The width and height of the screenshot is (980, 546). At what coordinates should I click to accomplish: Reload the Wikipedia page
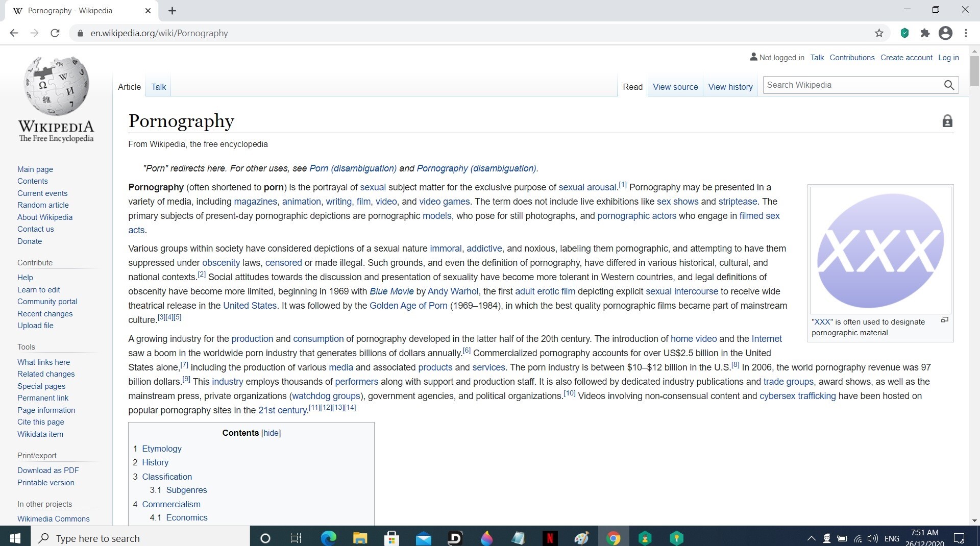pyautogui.click(x=55, y=33)
